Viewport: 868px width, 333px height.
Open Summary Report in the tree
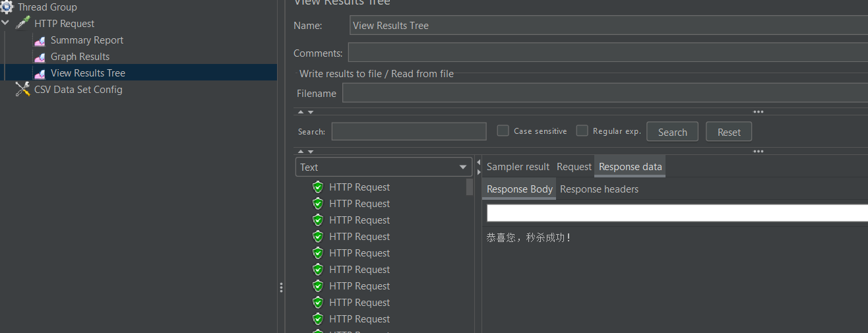pos(87,40)
